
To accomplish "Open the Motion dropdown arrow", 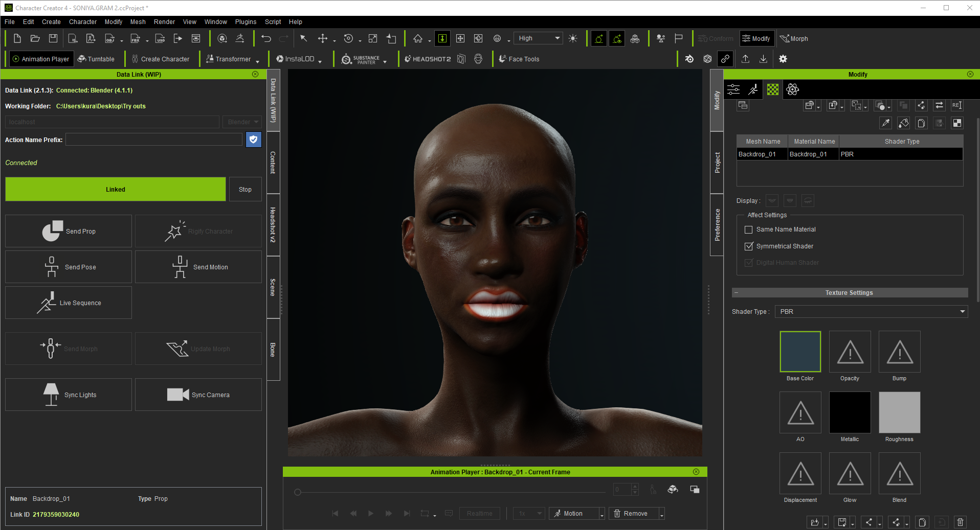I will coord(602,514).
